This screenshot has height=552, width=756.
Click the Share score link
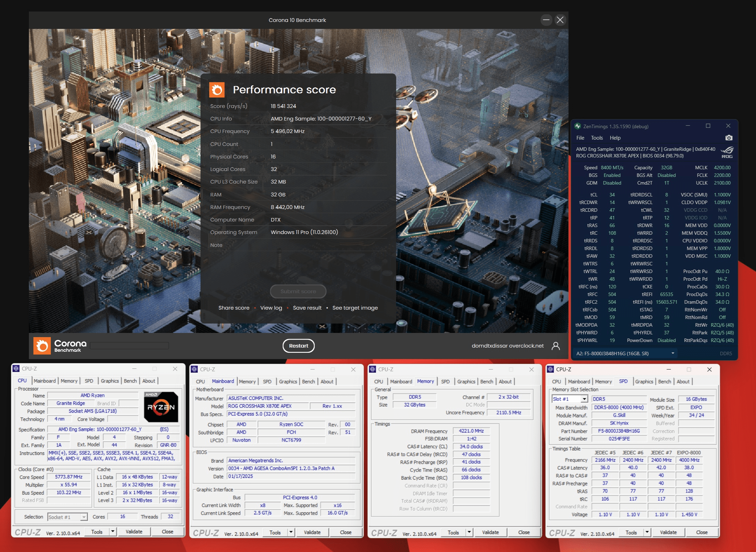[x=234, y=308]
